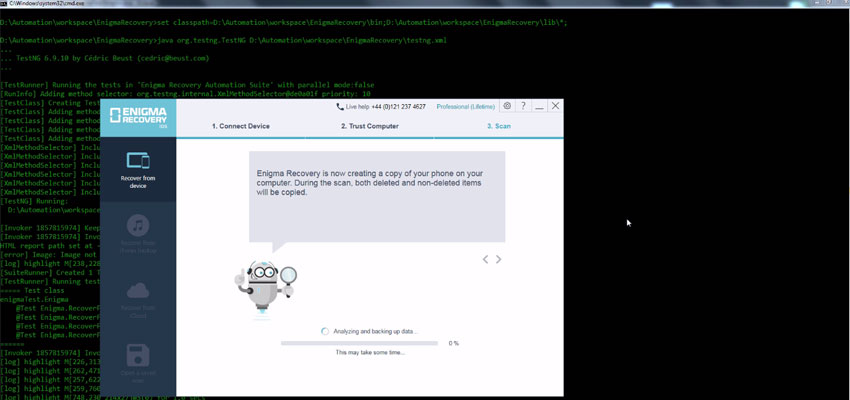The width and height of the screenshot is (850, 400).
Task: Click the Professional (Lifetime) license link
Action: (x=466, y=107)
